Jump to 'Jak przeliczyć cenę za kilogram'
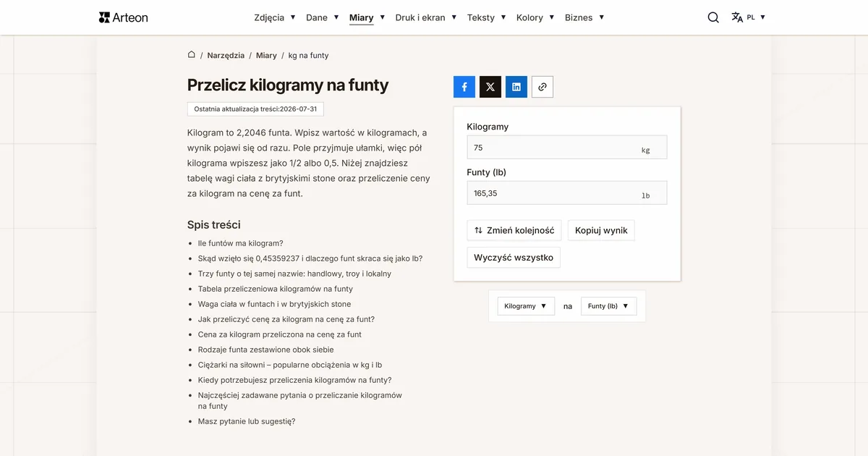 coord(286,319)
